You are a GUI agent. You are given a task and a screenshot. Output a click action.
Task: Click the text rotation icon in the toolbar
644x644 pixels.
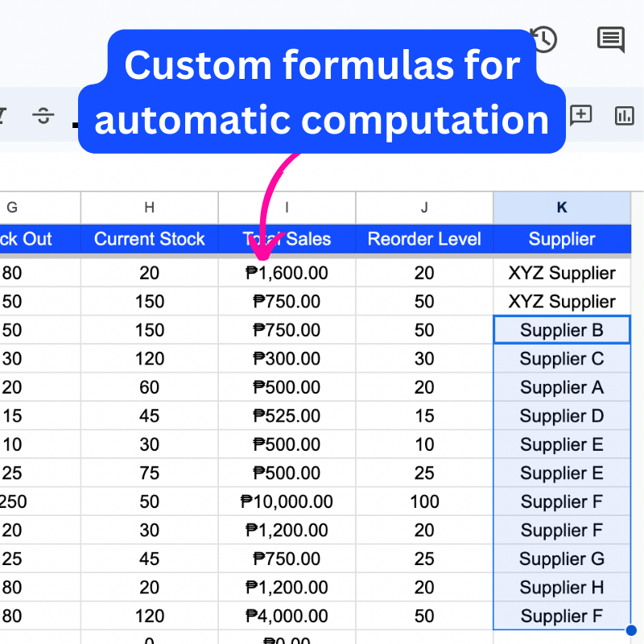point(43,115)
